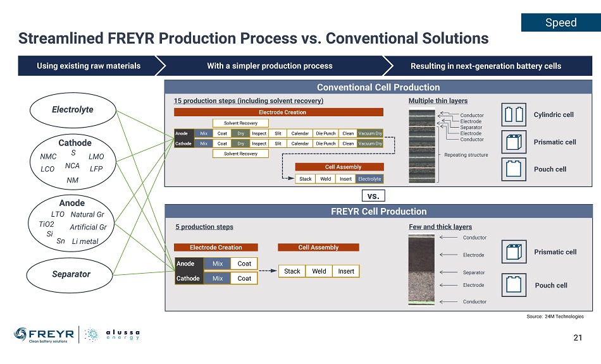Click the Conventional Cell Production header bar
The height and width of the screenshot is (364, 601).
pos(378,87)
